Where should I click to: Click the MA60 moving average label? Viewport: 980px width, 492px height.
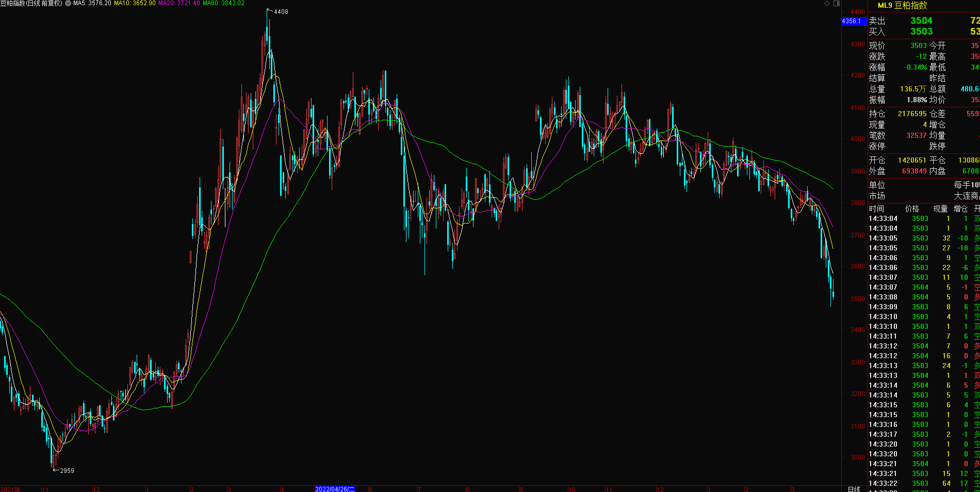[x=223, y=3]
